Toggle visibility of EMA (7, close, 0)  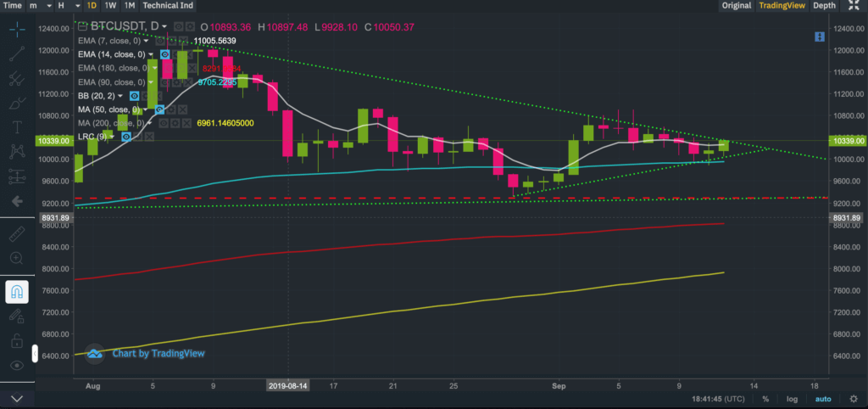(160, 41)
